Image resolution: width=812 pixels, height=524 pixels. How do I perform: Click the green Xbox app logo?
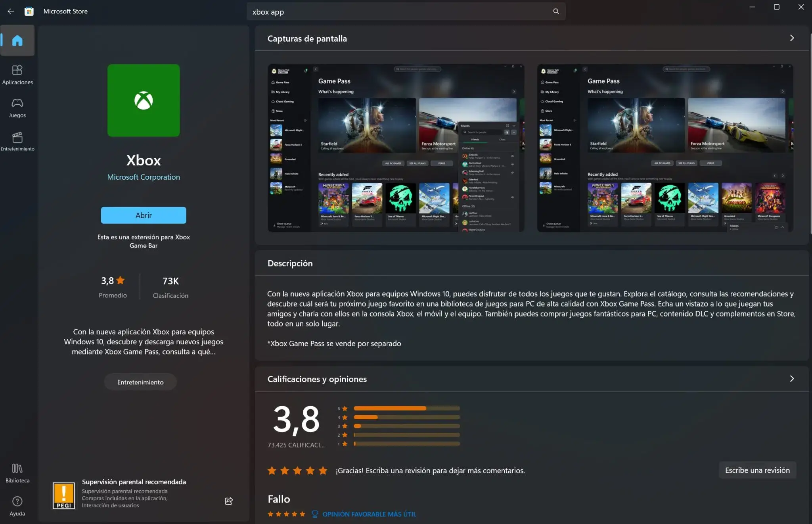144,100
